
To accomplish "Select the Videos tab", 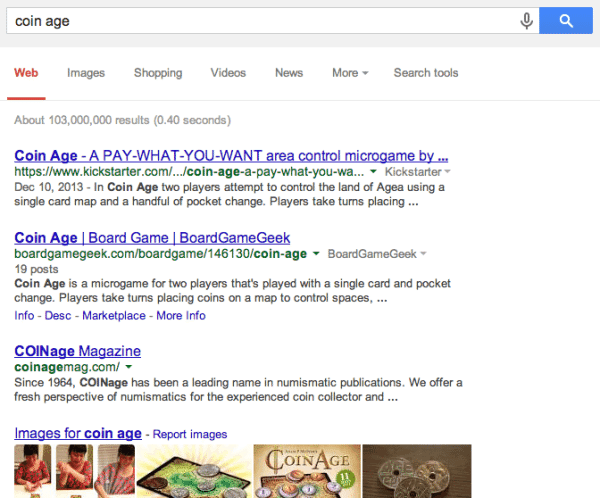I will pos(228,73).
